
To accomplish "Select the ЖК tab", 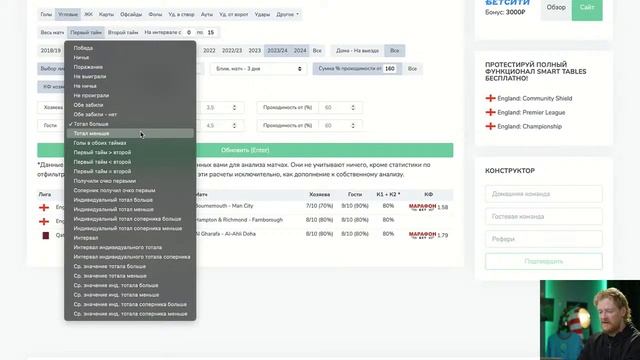I will pyautogui.click(x=88, y=14).
